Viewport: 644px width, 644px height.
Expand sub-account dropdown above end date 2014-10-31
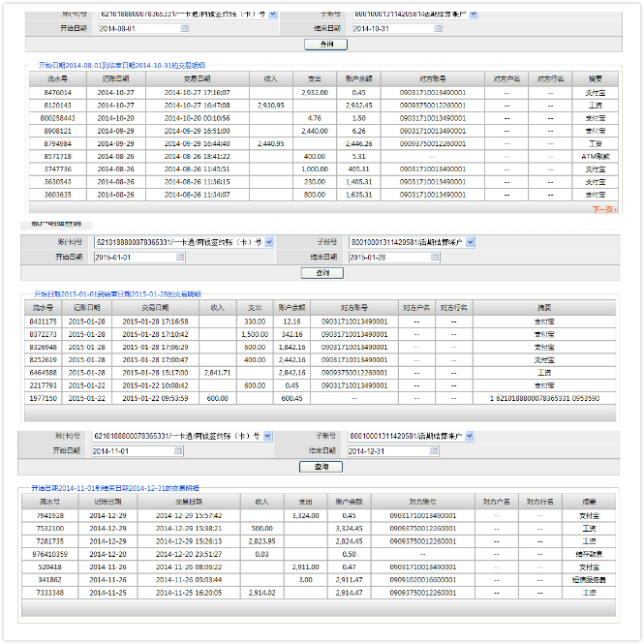474,15
